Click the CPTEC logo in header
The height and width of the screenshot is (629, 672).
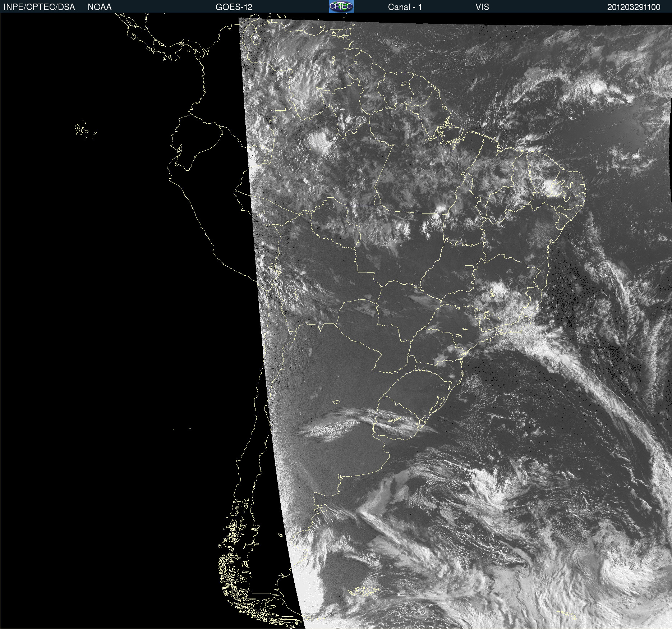341,6
